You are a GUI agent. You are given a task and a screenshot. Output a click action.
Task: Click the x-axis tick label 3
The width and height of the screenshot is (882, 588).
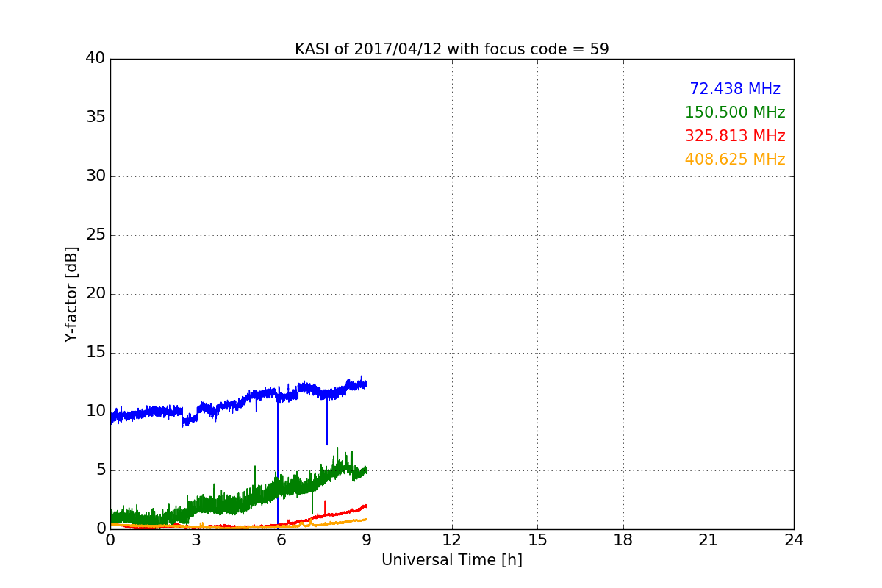[x=196, y=540]
